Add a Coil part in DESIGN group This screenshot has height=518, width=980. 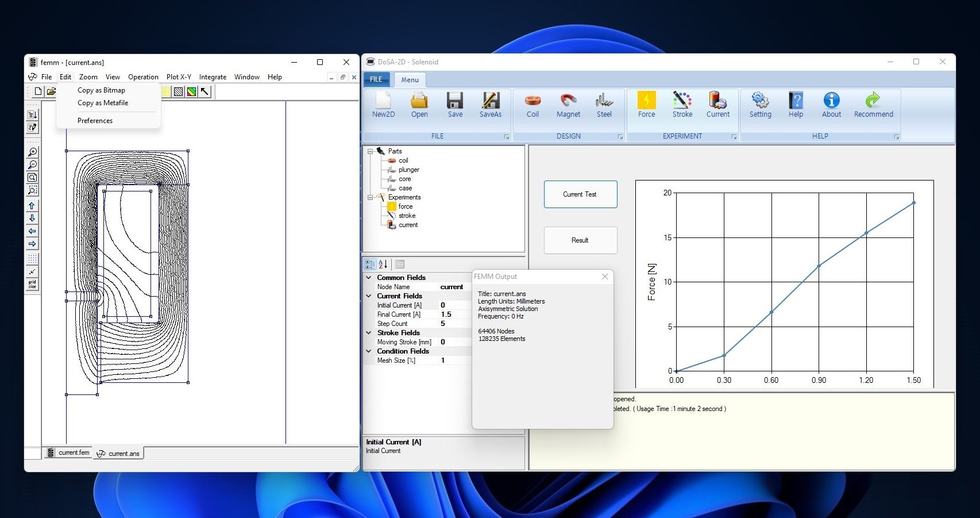point(533,105)
